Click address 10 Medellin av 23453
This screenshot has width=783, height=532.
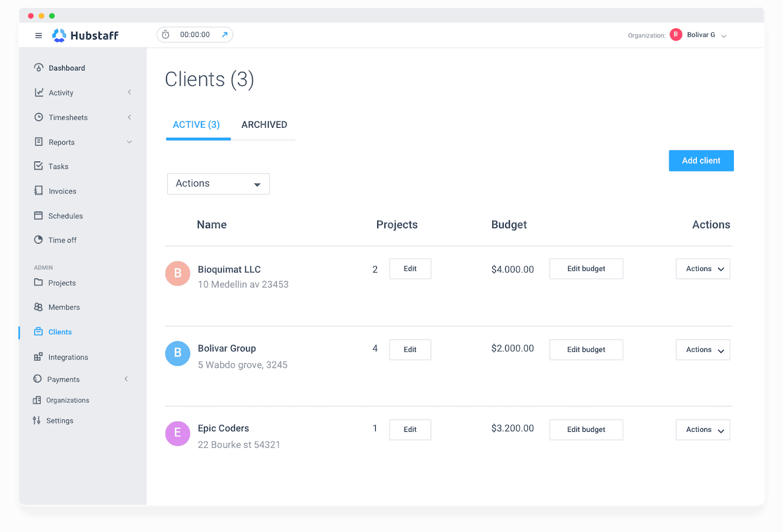pos(243,284)
